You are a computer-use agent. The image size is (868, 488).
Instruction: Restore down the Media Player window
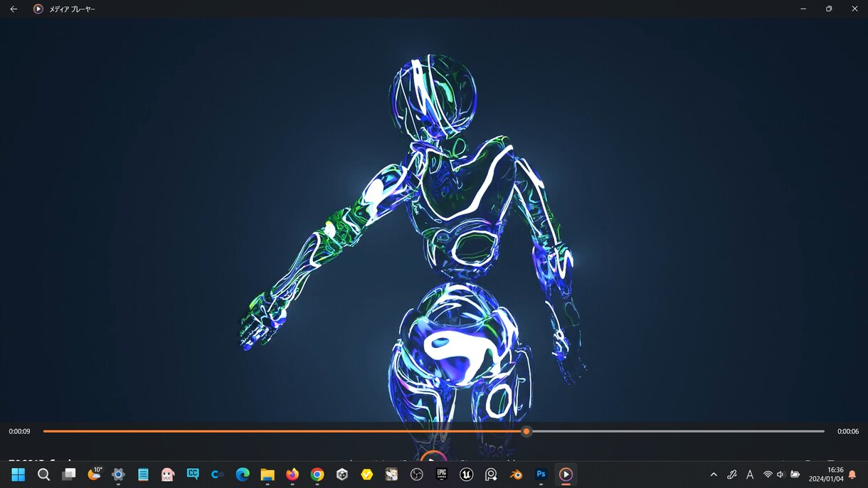click(829, 9)
